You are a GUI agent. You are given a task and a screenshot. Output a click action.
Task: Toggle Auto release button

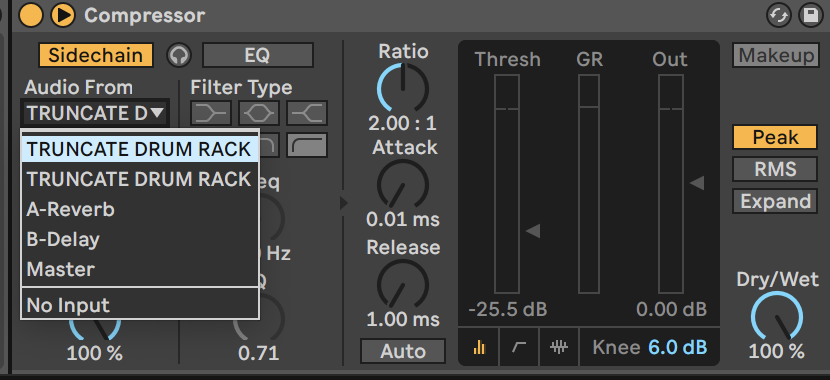tap(403, 351)
